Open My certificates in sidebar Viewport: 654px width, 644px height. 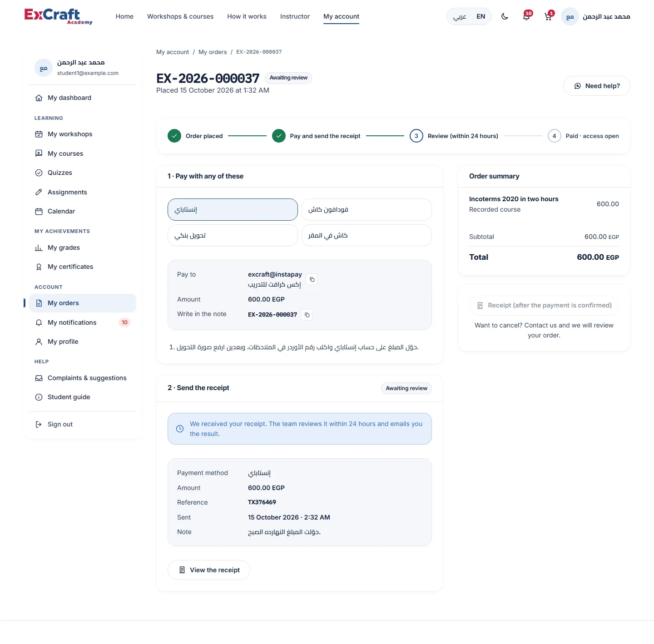pyautogui.click(x=83, y=267)
